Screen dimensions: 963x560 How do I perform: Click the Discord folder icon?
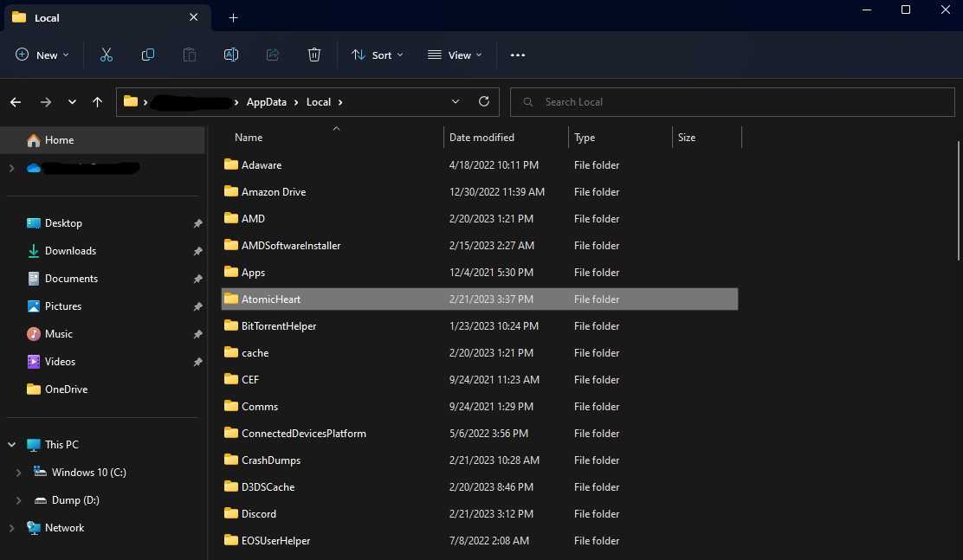[231, 512]
